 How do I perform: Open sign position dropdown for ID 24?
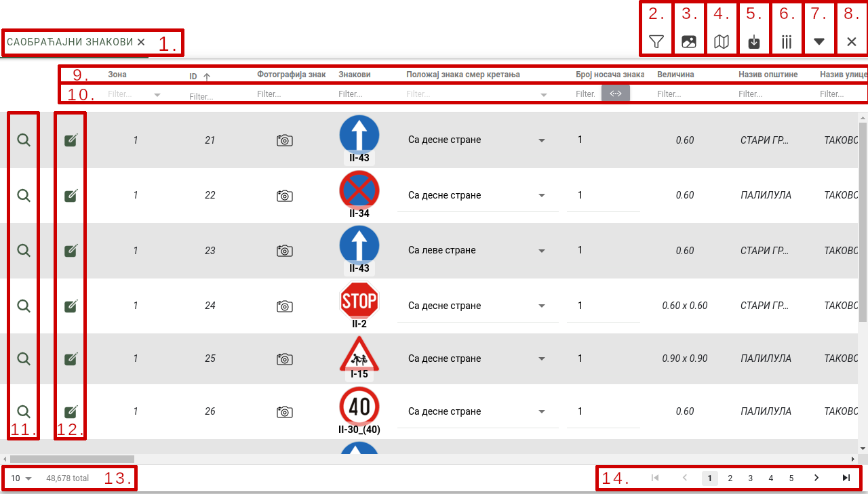pos(542,306)
